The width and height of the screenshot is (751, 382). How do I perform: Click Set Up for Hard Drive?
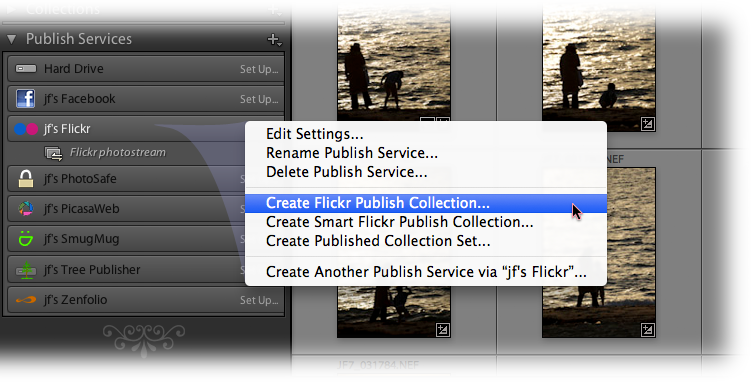[259, 69]
